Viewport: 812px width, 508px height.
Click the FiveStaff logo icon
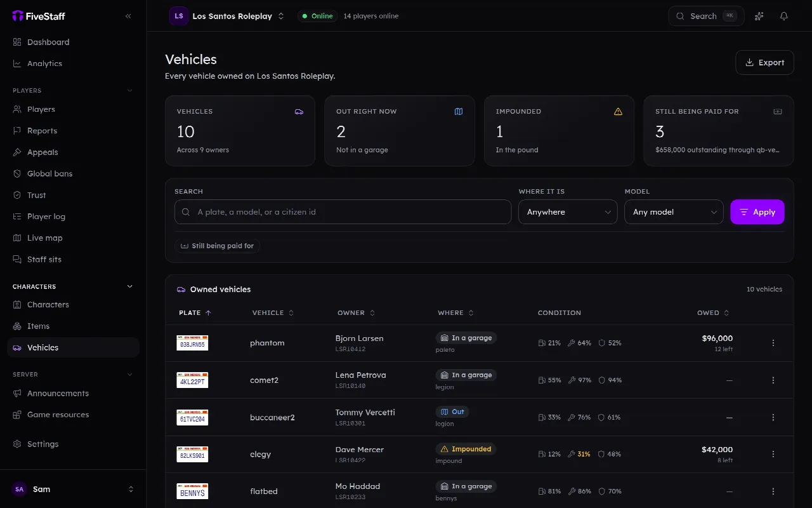click(x=18, y=16)
